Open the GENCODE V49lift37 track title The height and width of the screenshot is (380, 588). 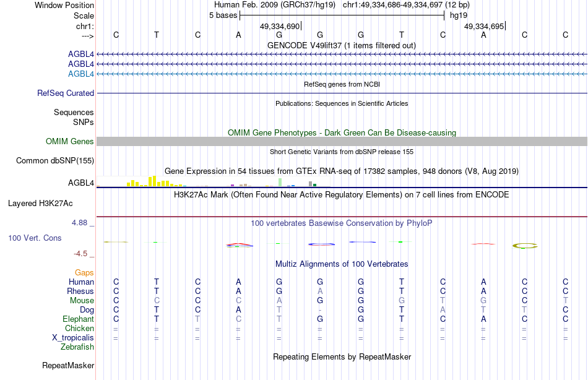(x=342, y=45)
